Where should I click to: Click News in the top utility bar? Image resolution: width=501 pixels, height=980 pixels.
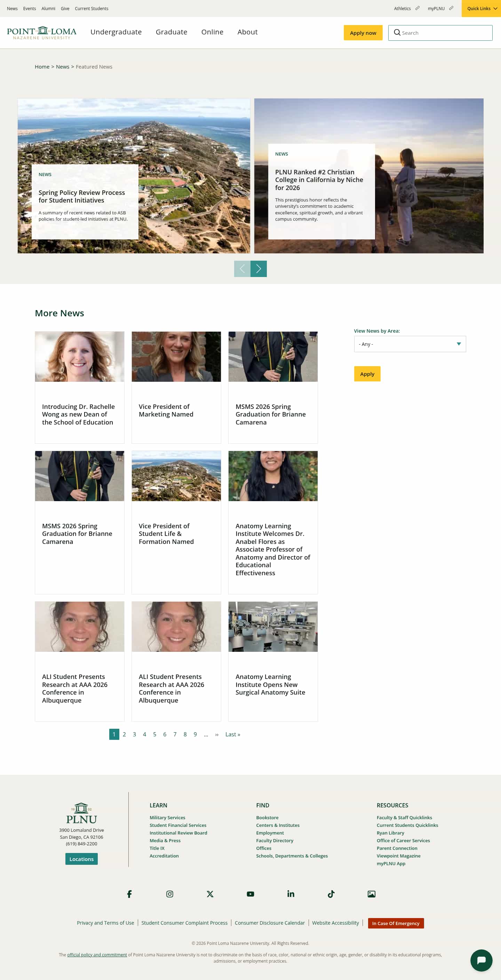[12, 8]
